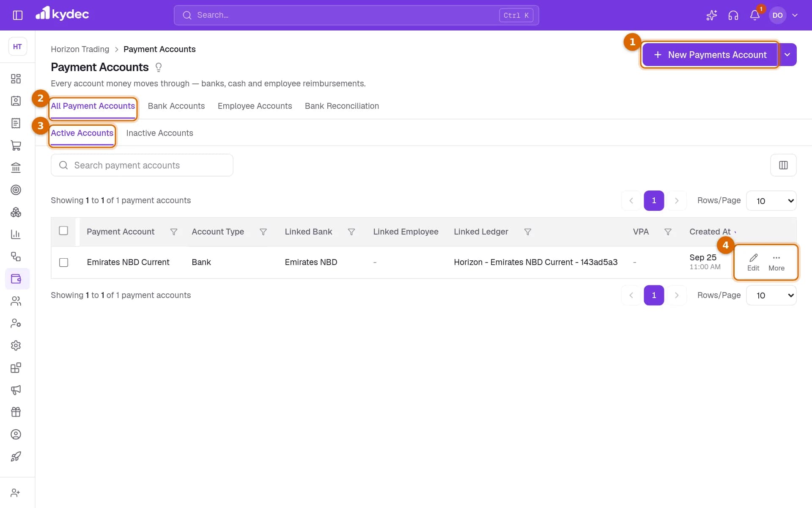The width and height of the screenshot is (812, 508).
Task: Open the shopping cart icon in sidebar
Action: 16,146
